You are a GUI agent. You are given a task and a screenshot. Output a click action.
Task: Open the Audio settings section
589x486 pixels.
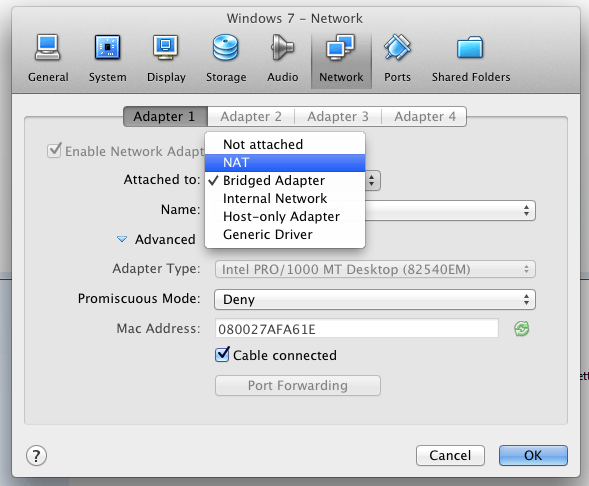point(282,59)
